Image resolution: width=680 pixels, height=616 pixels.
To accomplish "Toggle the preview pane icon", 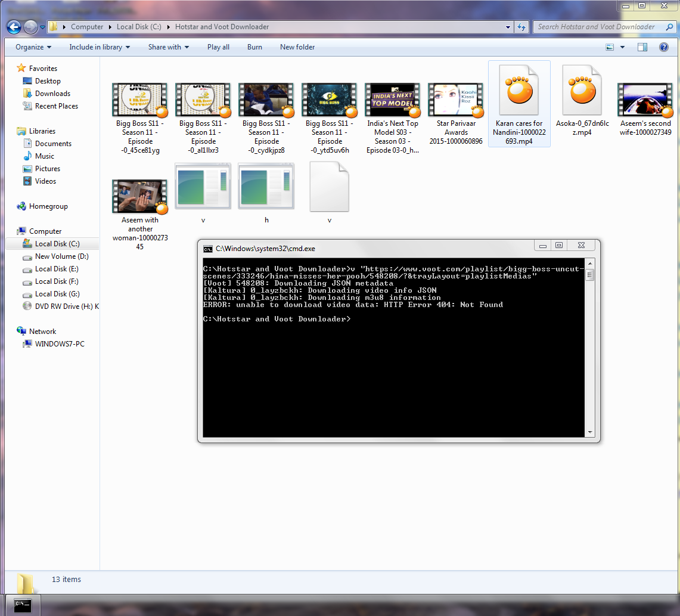I will [x=642, y=47].
